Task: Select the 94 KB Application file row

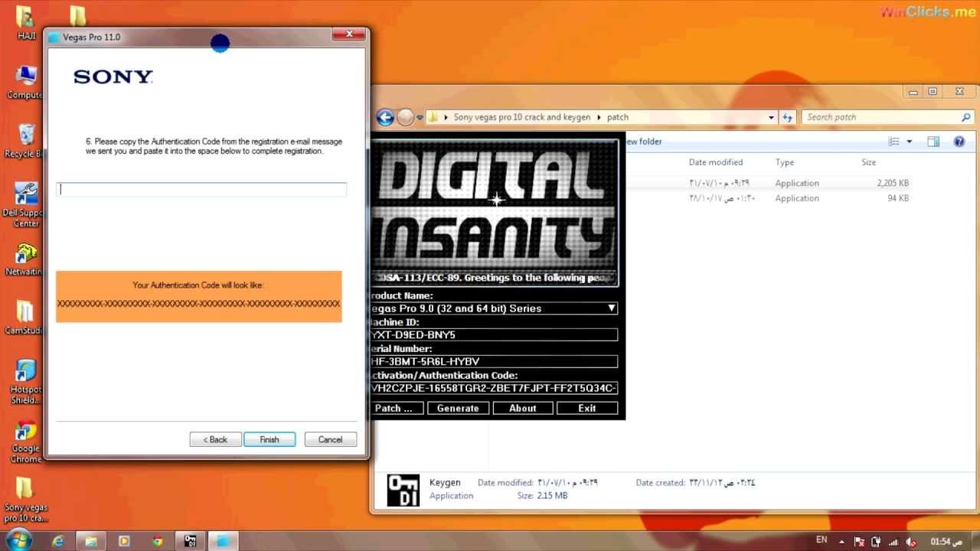Action: (x=799, y=198)
